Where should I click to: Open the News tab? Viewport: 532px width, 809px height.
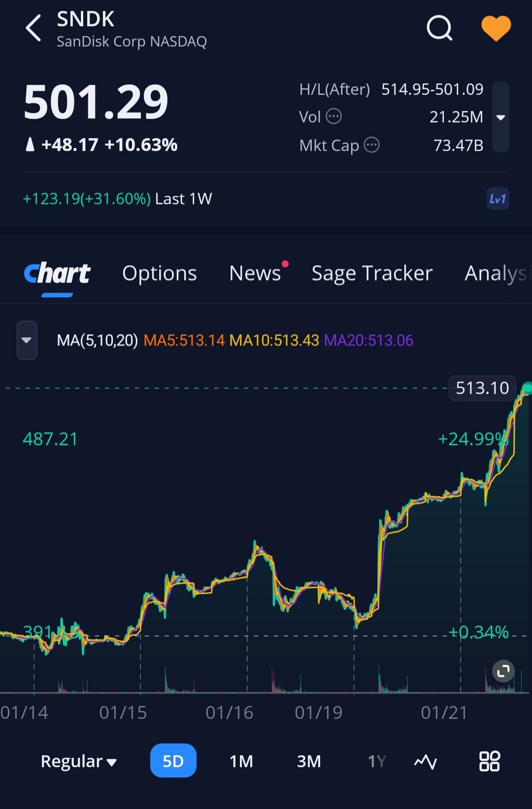(x=255, y=273)
